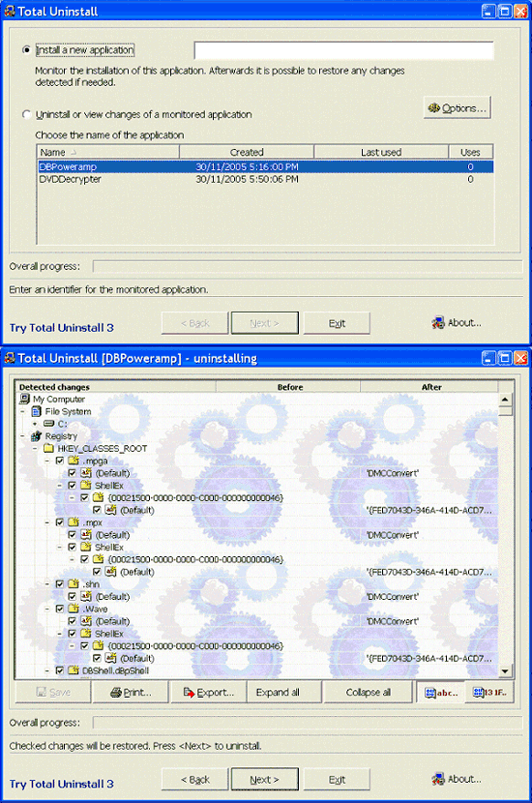
Task: Click the 'DMCConvert' value in .mpga row
Action: 393,473
